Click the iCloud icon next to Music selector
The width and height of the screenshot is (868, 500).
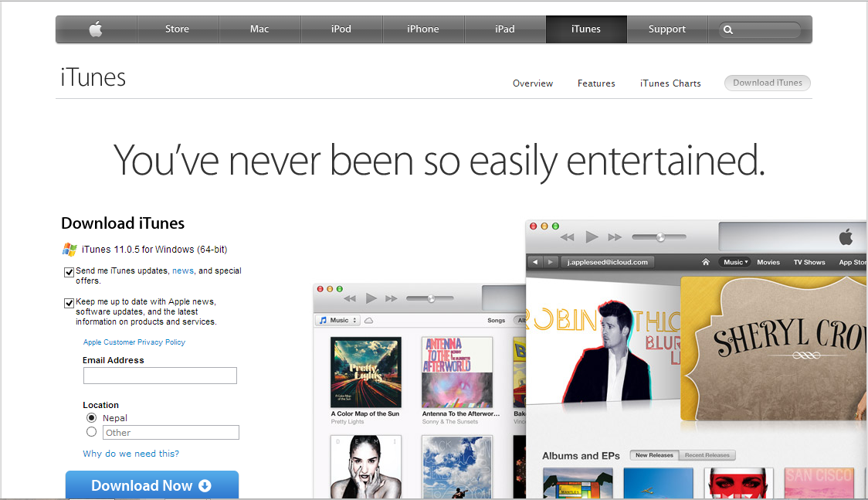pyautogui.click(x=368, y=321)
